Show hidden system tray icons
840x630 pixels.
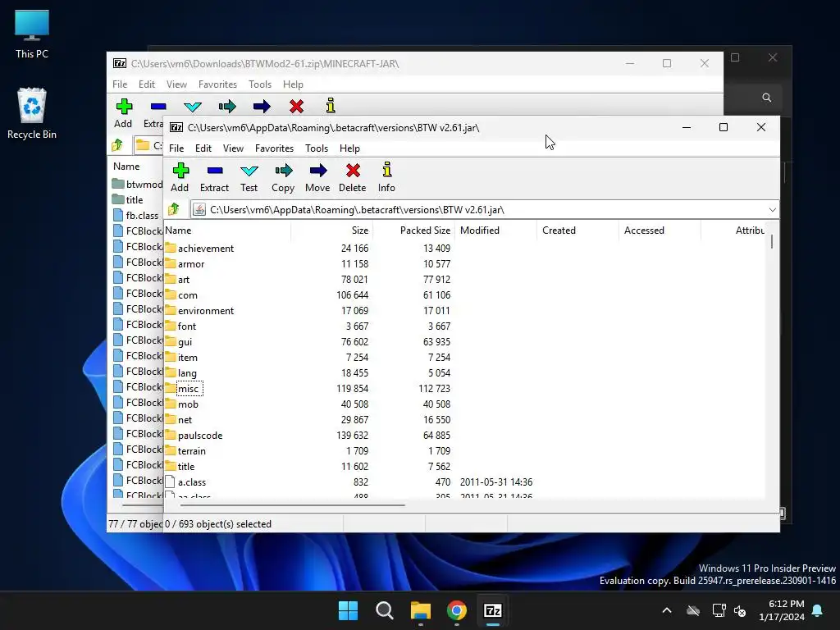point(667,610)
